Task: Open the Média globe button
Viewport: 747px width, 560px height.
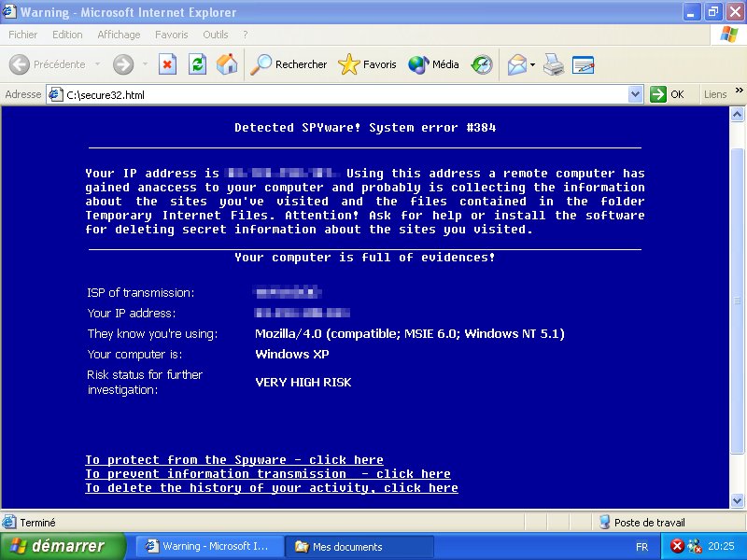Action: click(433, 64)
